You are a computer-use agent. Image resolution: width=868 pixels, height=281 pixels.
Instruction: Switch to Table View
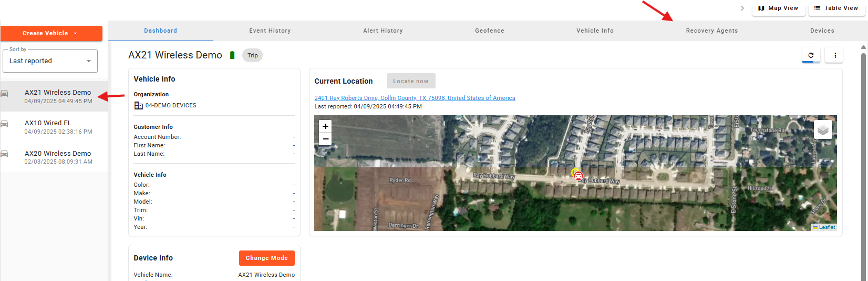pos(836,8)
